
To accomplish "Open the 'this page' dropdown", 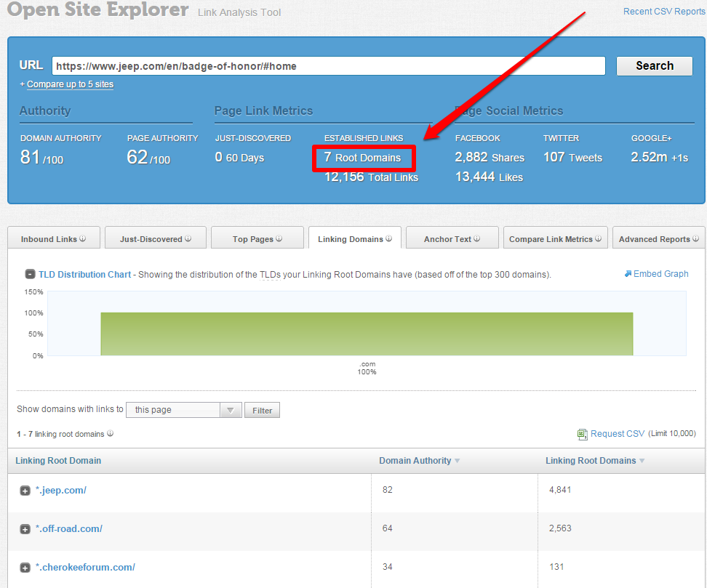I will pos(183,410).
